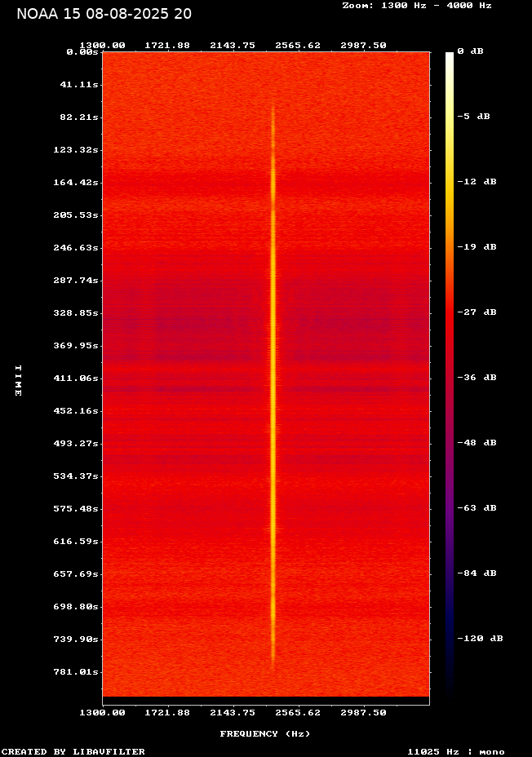Click the time label '698.80s'
The width and height of the screenshot is (532, 757).
coord(76,606)
